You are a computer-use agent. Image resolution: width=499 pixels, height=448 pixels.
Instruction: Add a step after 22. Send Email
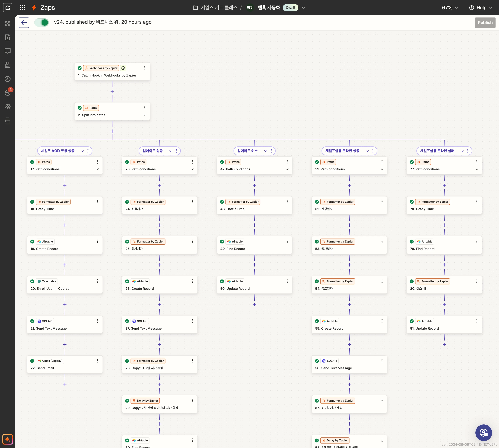pyautogui.click(x=65, y=384)
